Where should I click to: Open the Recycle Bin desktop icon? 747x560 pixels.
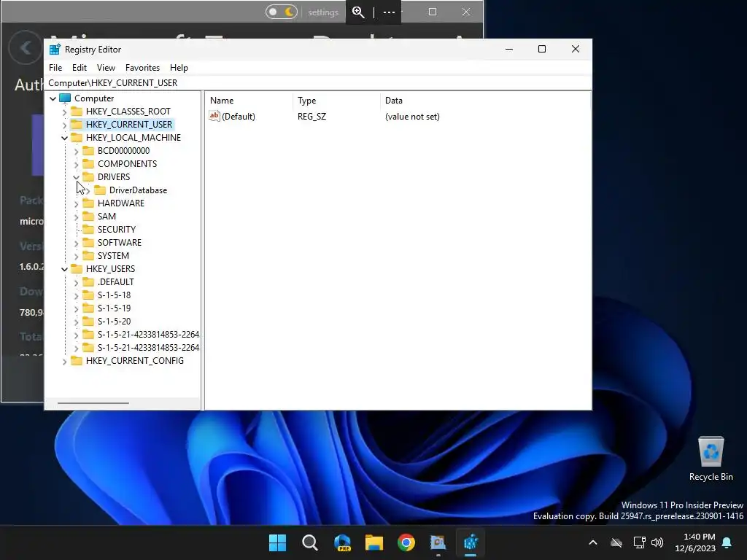click(711, 459)
